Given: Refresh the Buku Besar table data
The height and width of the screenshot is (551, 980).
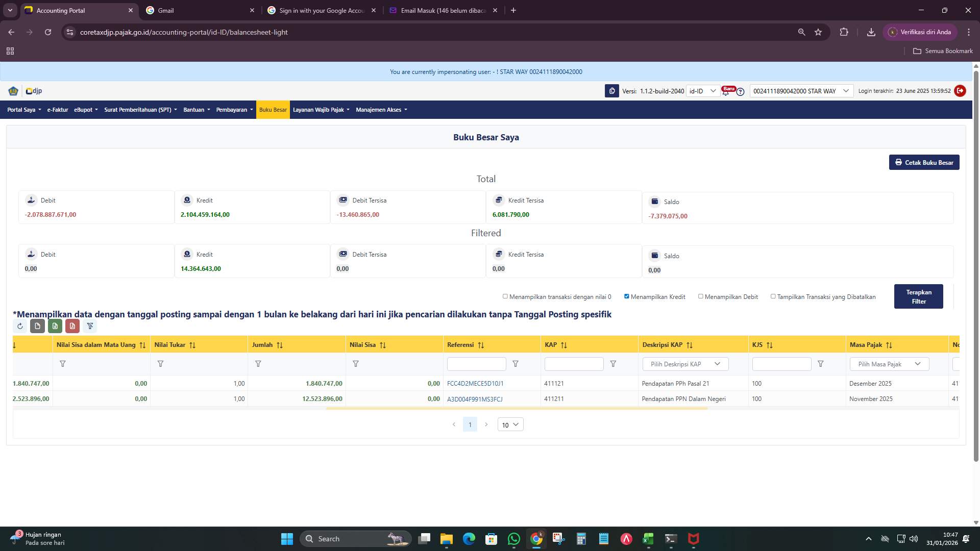Looking at the screenshot, I should tap(20, 326).
